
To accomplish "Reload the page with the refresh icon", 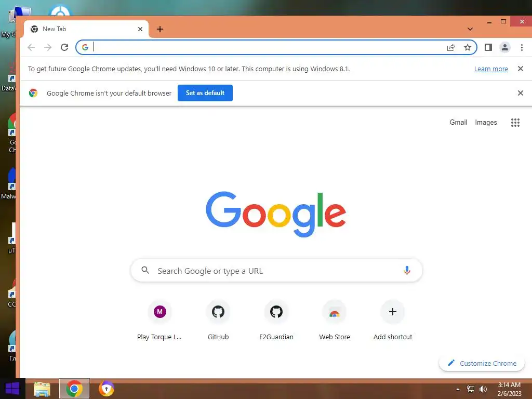I will pos(64,47).
